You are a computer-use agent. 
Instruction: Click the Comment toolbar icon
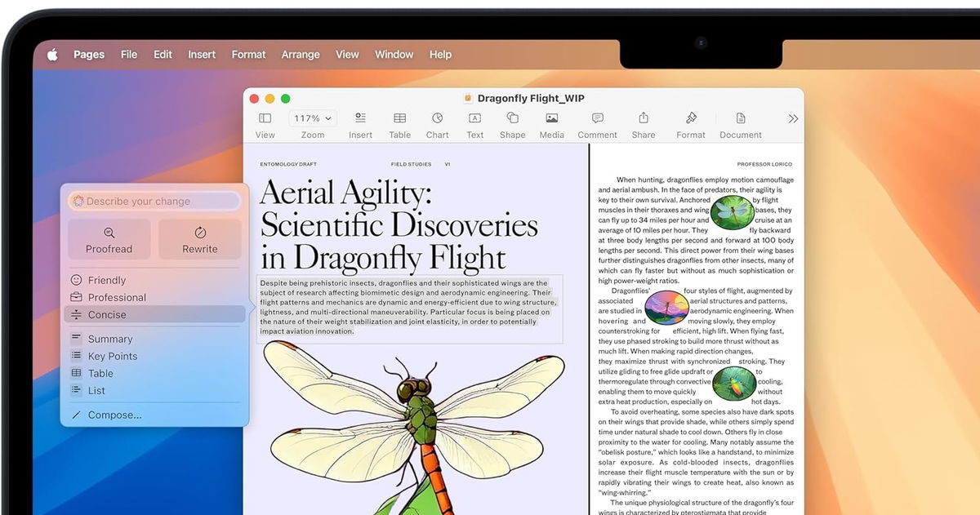pyautogui.click(x=598, y=118)
